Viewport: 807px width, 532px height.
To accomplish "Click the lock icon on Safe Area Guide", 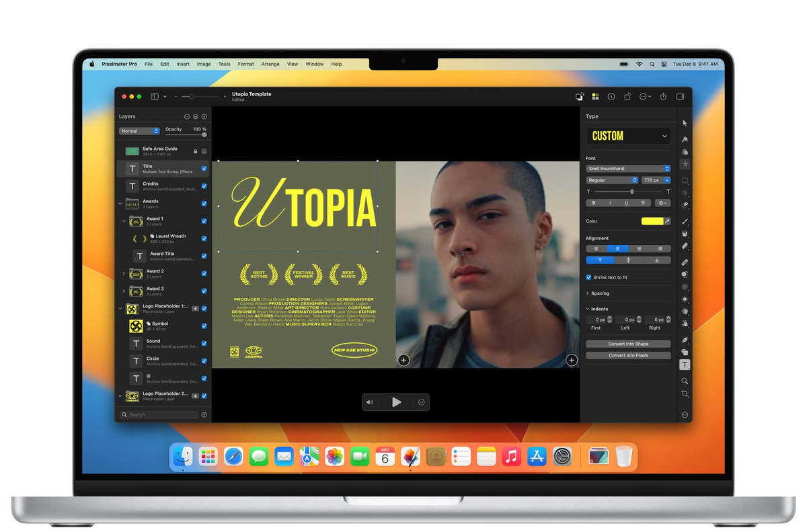I will (196, 151).
